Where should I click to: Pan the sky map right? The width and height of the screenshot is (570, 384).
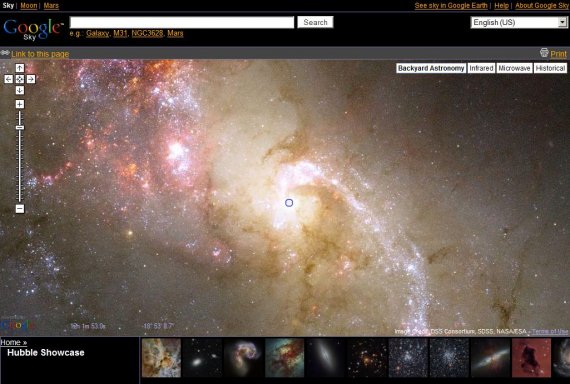(31, 79)
